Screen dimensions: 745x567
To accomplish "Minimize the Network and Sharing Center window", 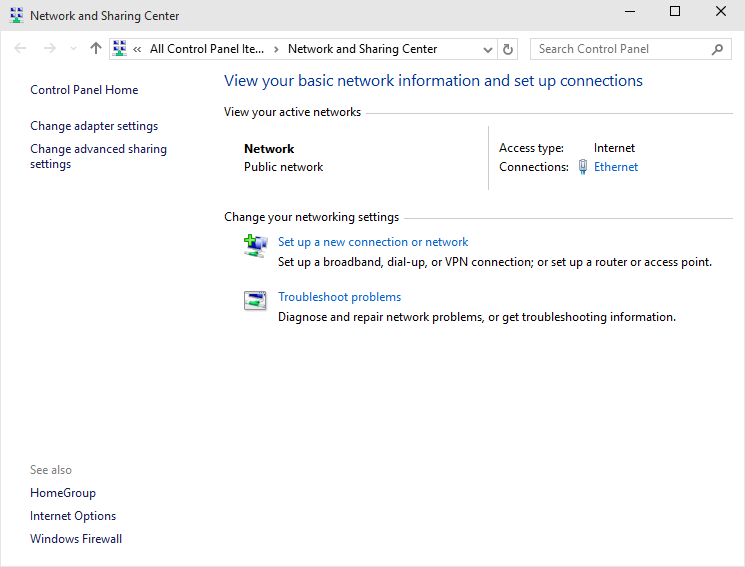I will (x=630, y=11).
